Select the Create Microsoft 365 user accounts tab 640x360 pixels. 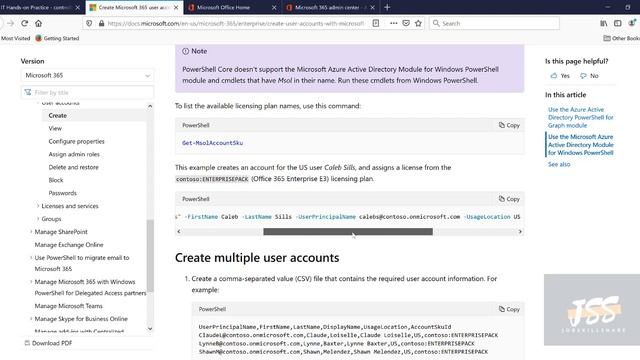[130, 7]
